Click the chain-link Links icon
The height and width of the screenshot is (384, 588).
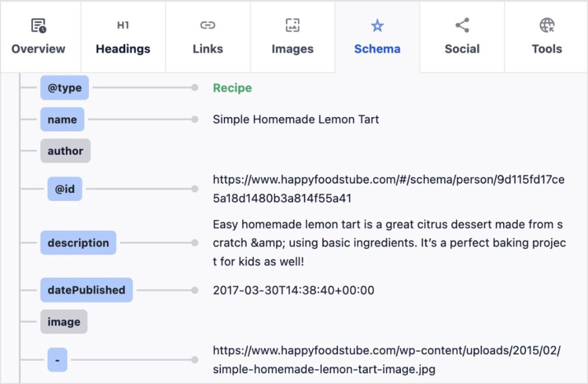[207, 25]
